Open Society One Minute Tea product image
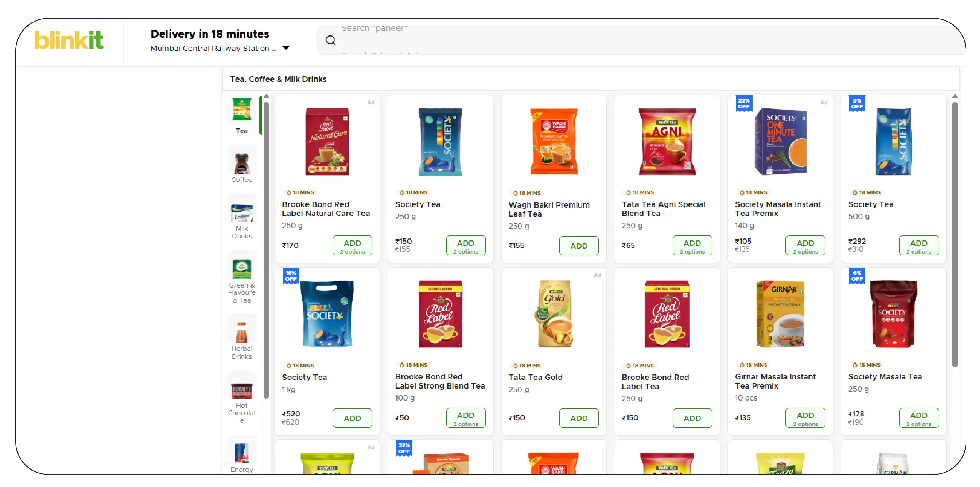The width and height of the screenshot is (980, 487). (780, 142)
